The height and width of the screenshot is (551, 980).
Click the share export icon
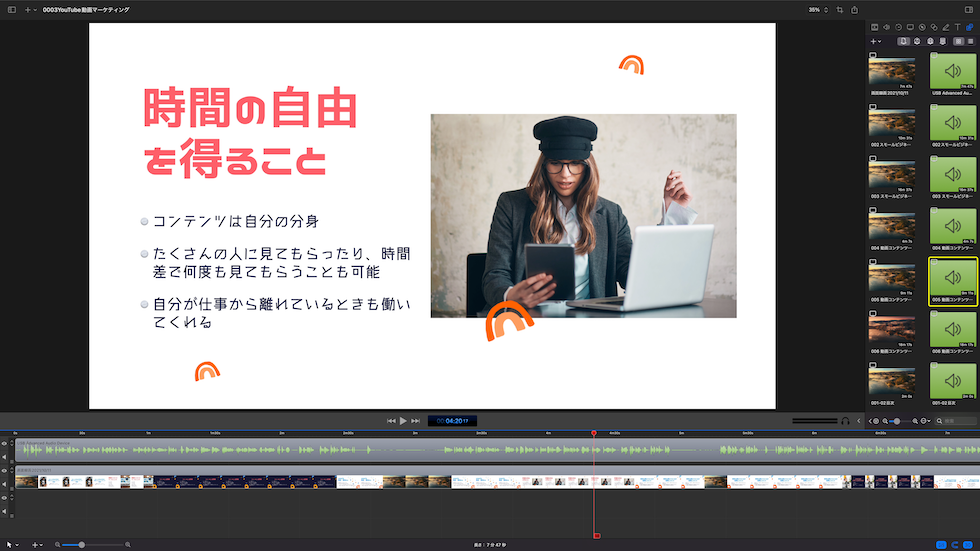pyautogui.click(x=854, y=10)
